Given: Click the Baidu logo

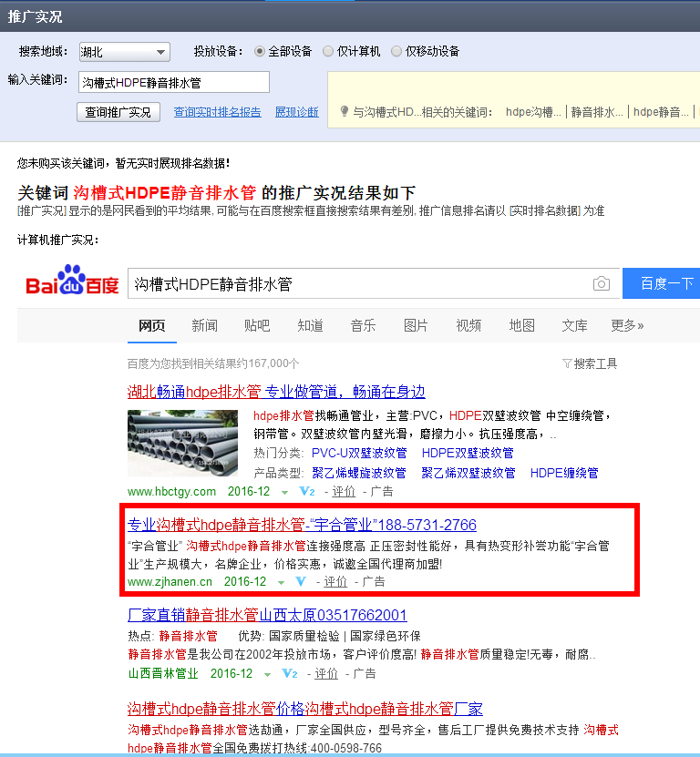Looking at the screenshot, I should 72,280.
